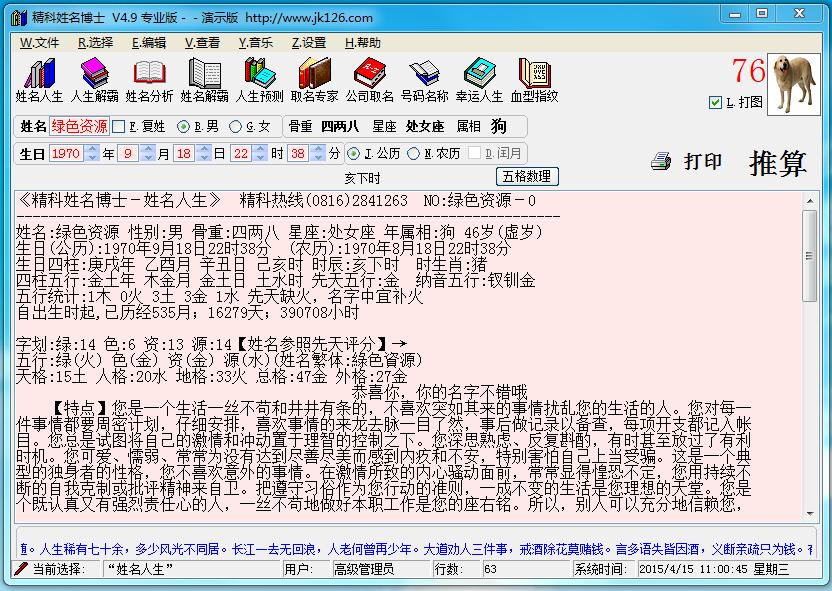The height and width of the screenshot is (591, 832).
Task: Launch 姓名分析 analysis tool
Action: click(148, 79)
